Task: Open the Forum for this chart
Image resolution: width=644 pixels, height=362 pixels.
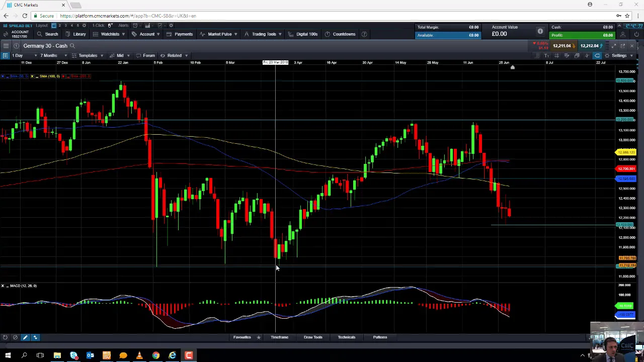Action: [145, 55]
